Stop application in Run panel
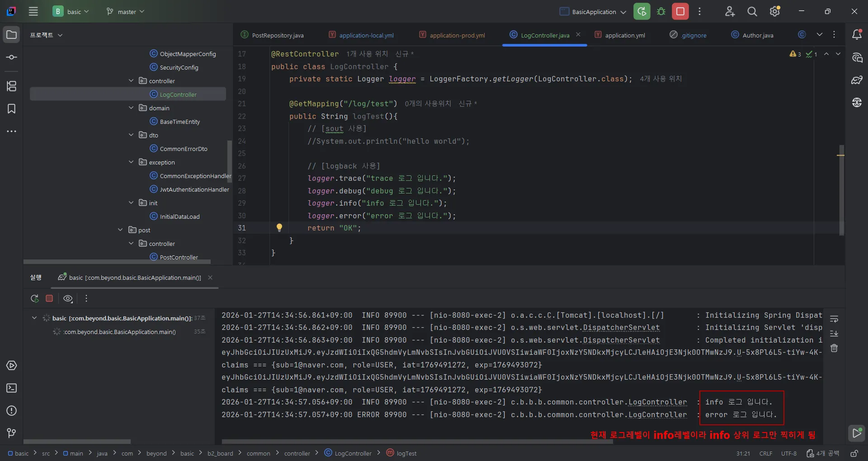868x461 pixels. click(49, 298)
